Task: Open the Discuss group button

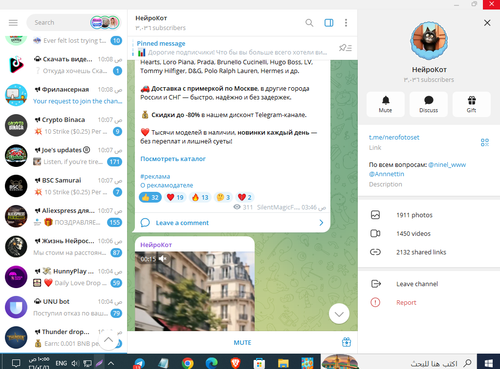Action: coord(428,104)
